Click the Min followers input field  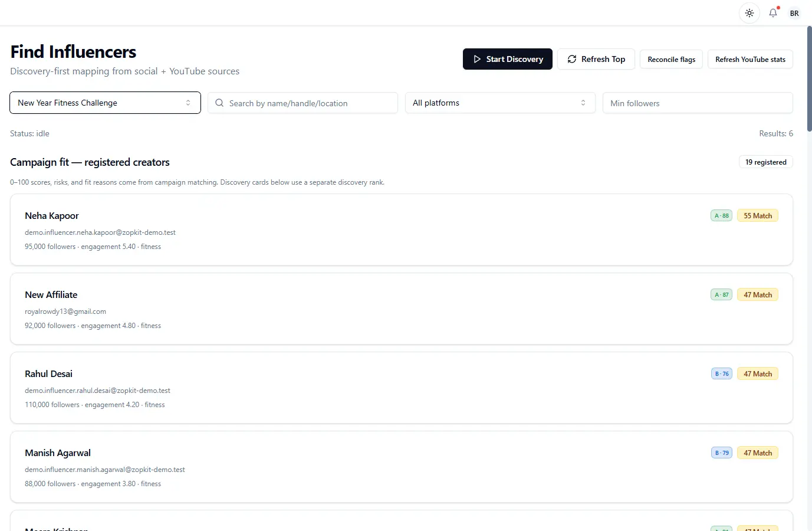(x=698, y=103)
